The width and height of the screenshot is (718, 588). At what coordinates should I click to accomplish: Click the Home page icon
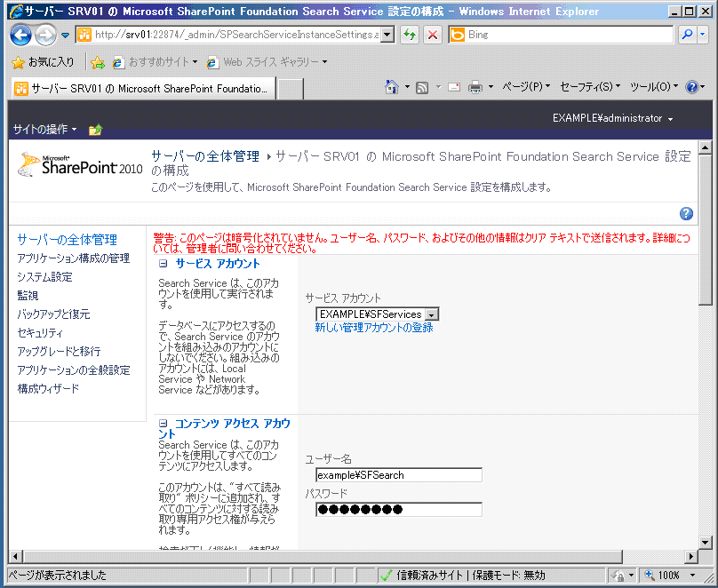pos(392,86)
